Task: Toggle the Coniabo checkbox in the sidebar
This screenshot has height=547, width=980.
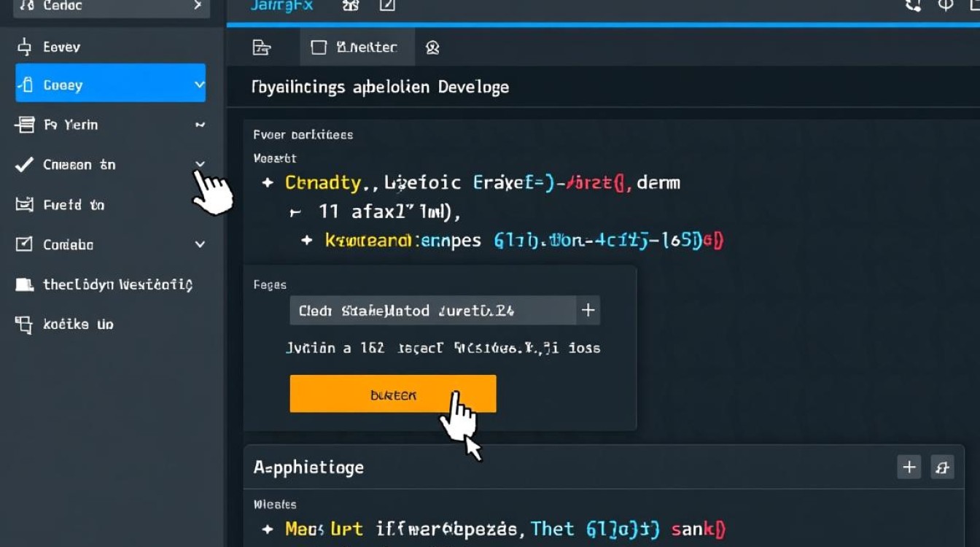Action: 24,244
